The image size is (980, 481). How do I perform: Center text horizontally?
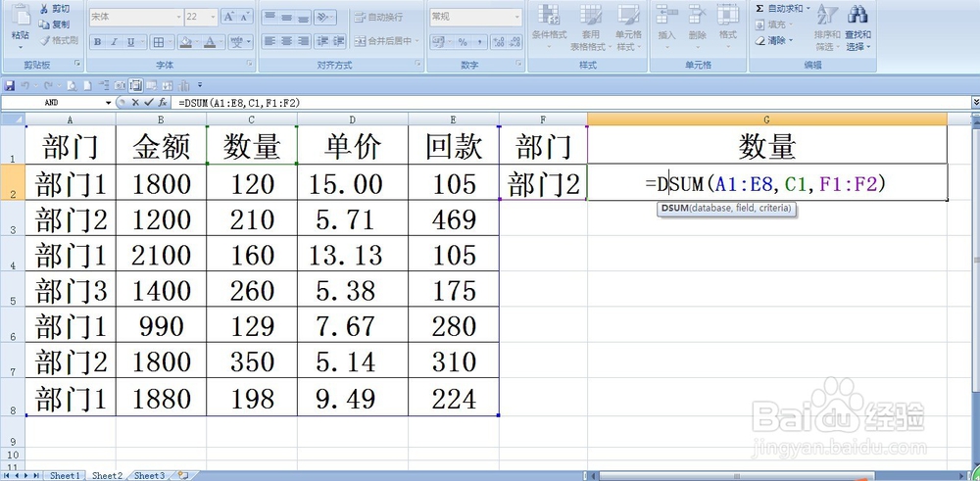(287, 41)
